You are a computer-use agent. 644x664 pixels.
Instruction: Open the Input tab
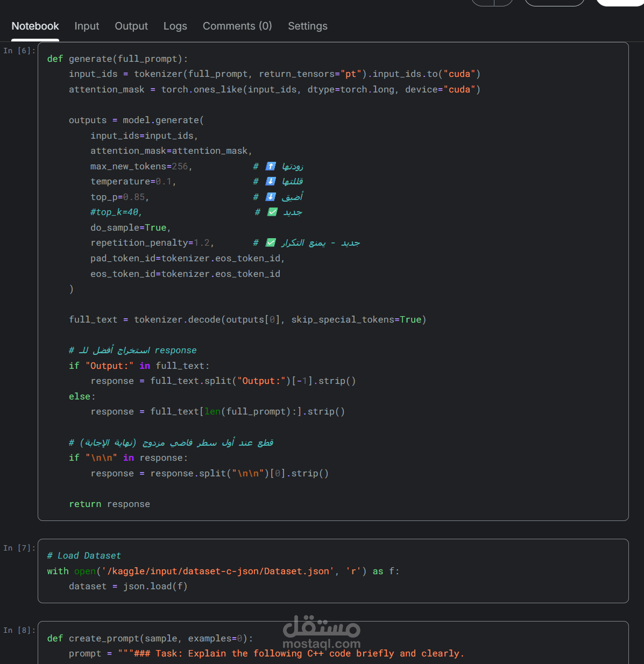click(x=87, y=26)
